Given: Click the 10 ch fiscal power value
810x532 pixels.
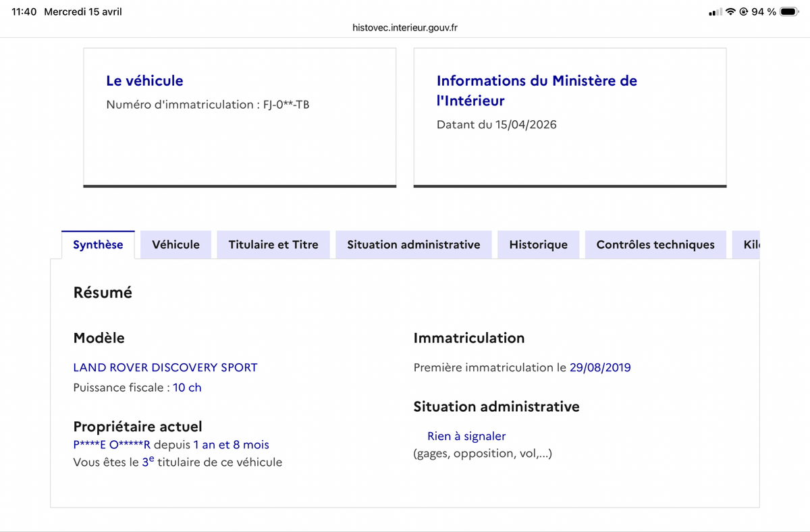Looking at the screenshot, I should (187, 388).
